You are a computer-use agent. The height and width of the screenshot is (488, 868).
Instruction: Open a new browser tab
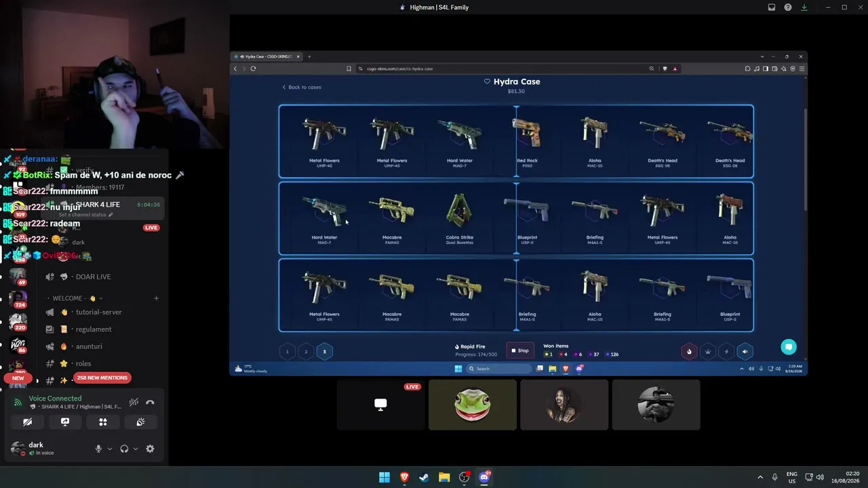pyautogui.click(x=309, y=57)
